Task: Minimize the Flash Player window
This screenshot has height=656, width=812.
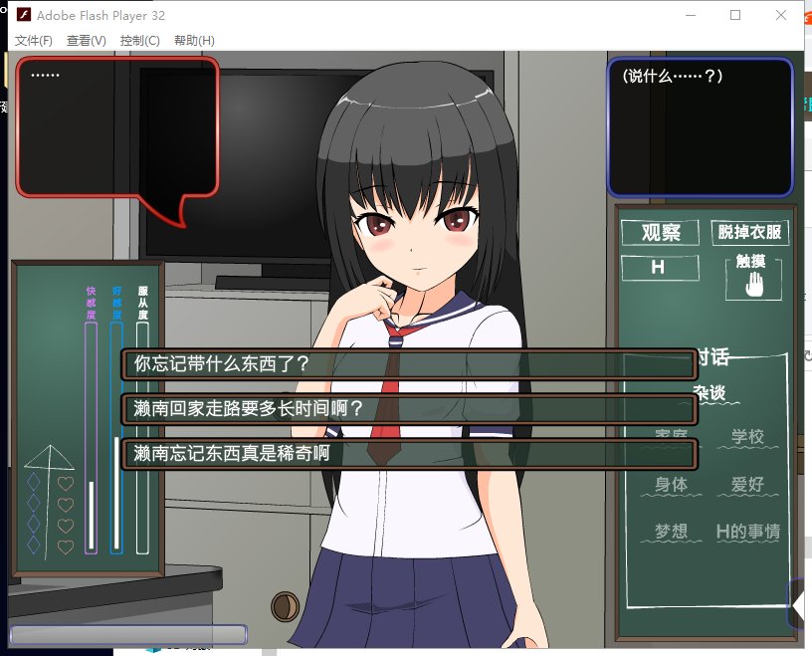Action: (x=691, y=15)
